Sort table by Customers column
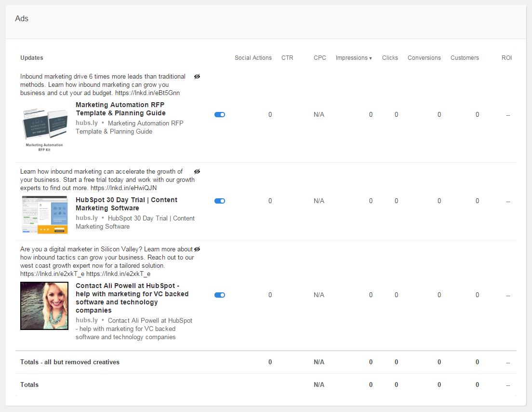This screenshot has height=412, width=532. [465, 58]
